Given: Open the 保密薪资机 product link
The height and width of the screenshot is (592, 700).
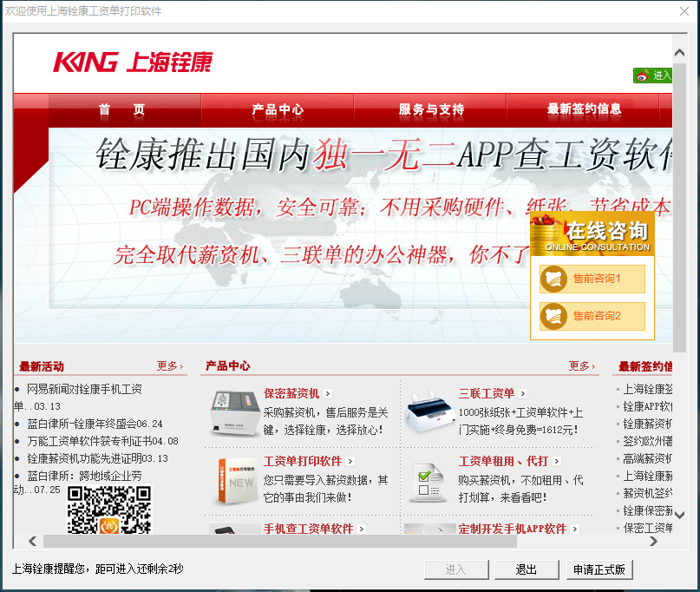Looking at the screenshot, I should point(291,393).
